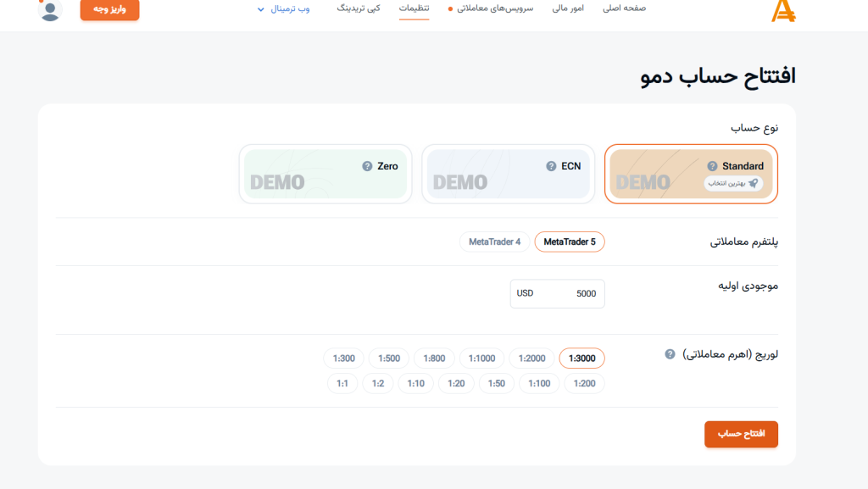This screenshot has width=868, height=489.
Task: Click the نوع حساب section label
Action: [754, 128]
